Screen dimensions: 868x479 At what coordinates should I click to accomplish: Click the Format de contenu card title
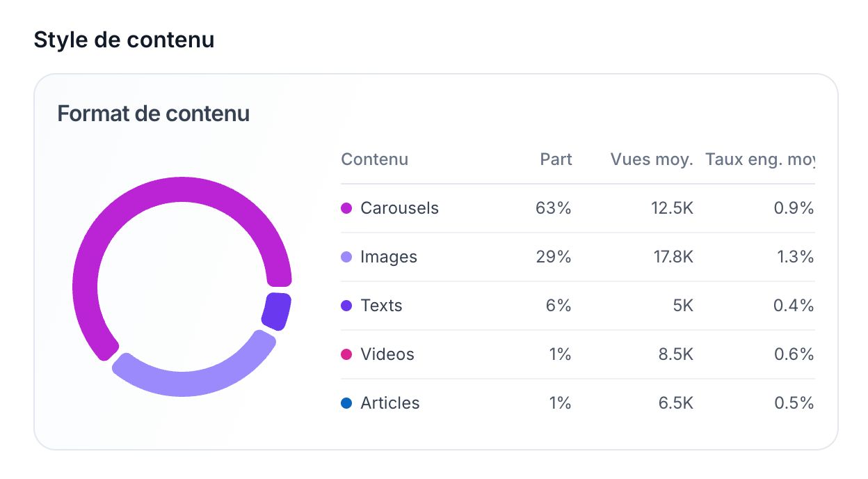(x=153, y=113)
